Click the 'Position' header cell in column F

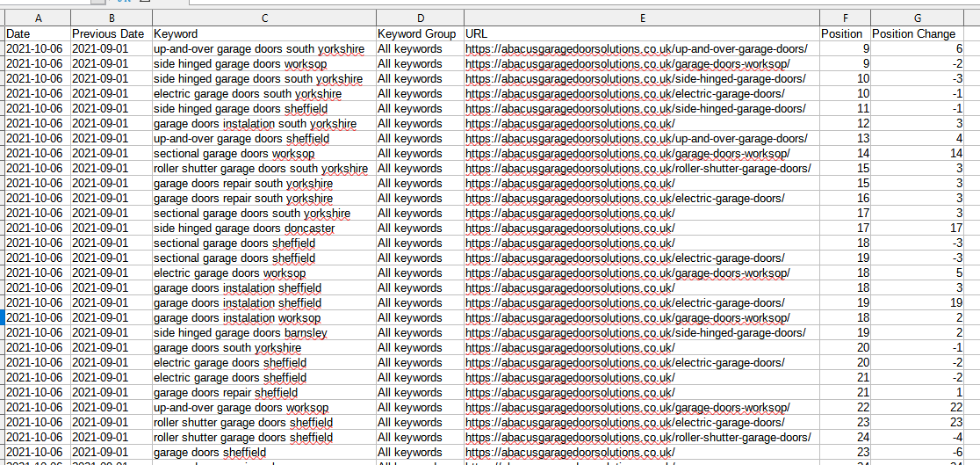click(845, 33)
